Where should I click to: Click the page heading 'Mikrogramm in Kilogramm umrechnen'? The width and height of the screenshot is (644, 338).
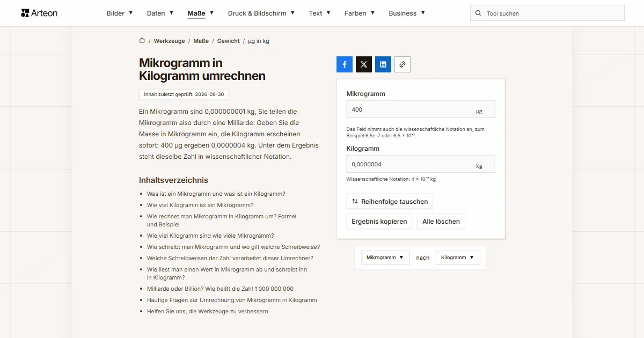(x=202, y=70)
